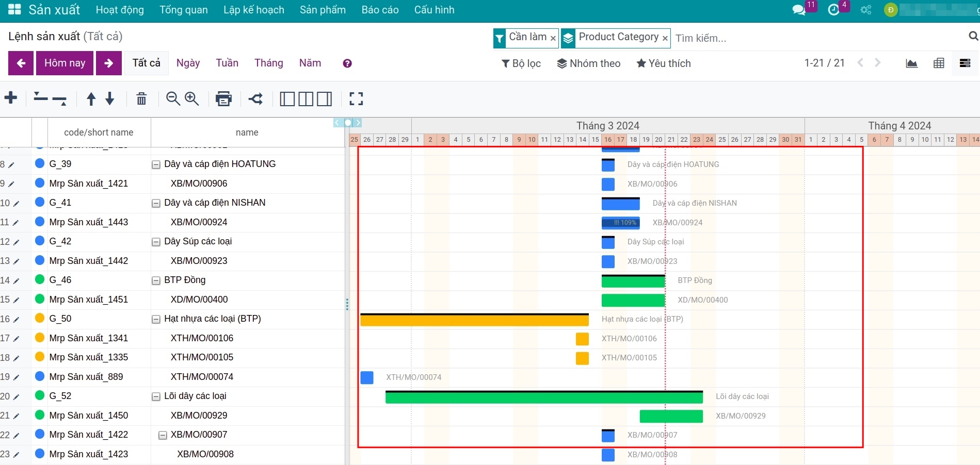Image resolution: width=980 pixels, height=465 pixels.
Task: Collapse Dây và cáp điện HOATUNG group
Action: coord(156,165)
